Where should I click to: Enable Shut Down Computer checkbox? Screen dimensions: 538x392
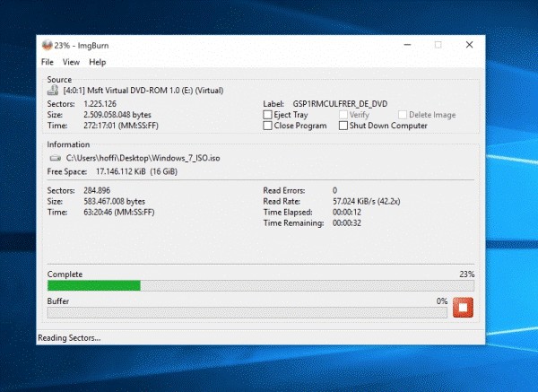tap(343, 126)
